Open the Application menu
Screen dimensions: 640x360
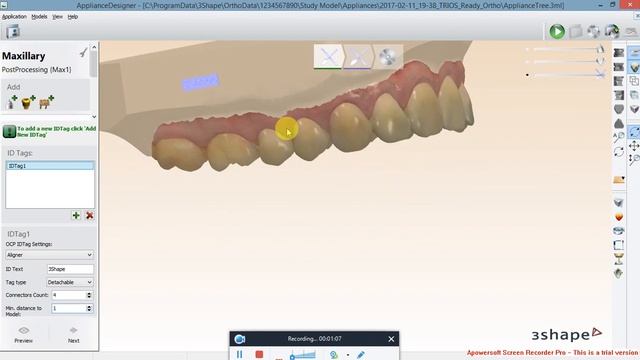tap(14, 17)
